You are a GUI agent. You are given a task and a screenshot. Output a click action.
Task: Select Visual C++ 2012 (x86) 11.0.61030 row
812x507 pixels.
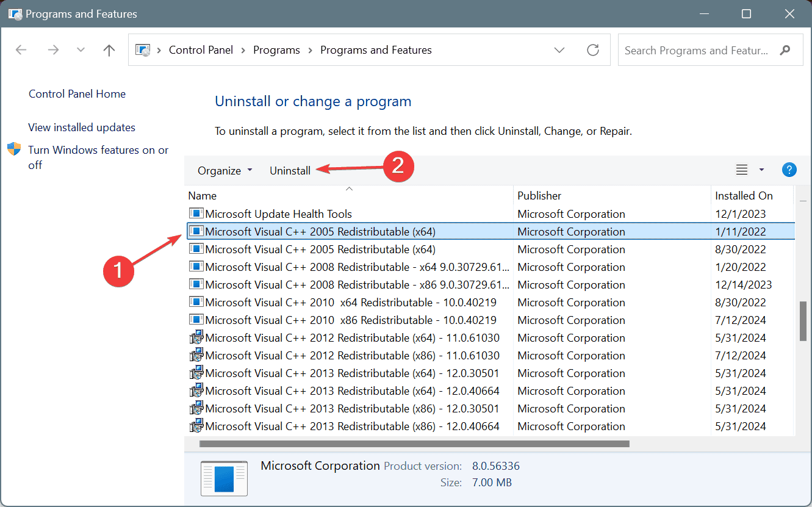click(489, 356)
